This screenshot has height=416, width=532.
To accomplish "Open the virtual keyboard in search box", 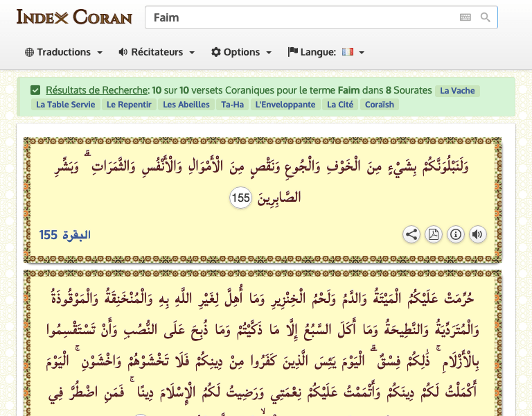I will pos(465,18).
